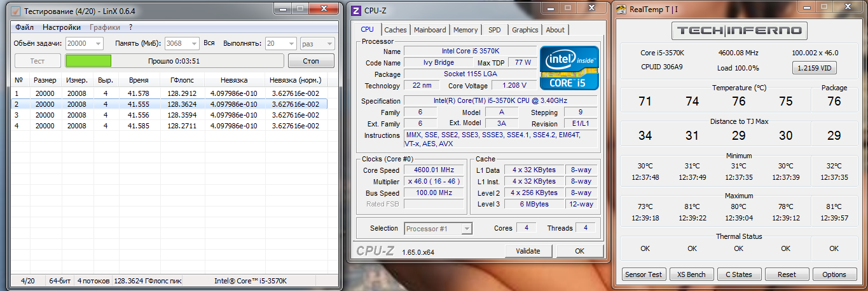Screen dimensions: 868x291
Task: Click the Невязка (норм.) column header
Action: point(295,81)
